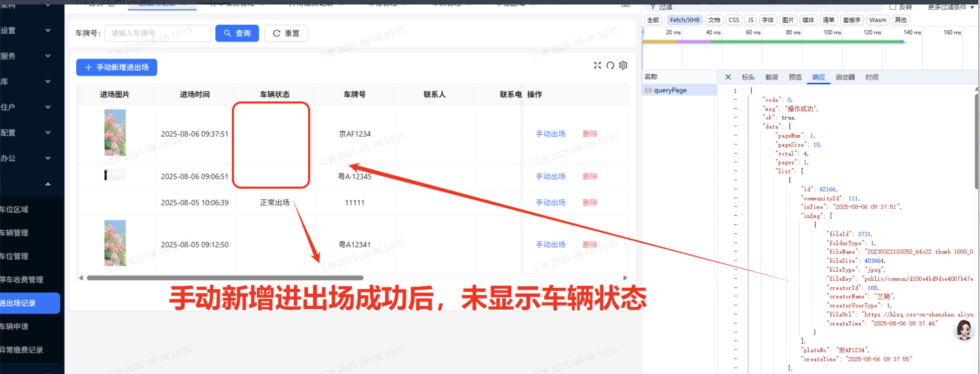
Task: Switch to 标头 headers tab
Action: click(748, 77)
